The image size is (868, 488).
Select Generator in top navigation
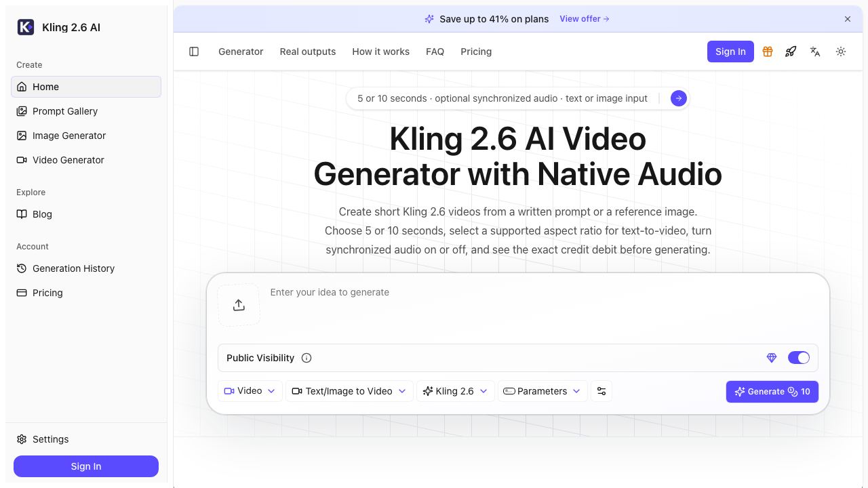[241, 52]
